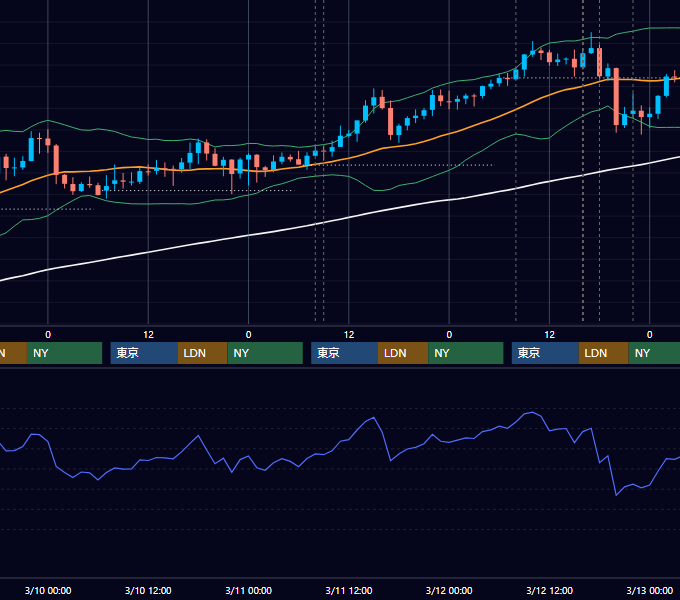Select the LDN session block on 3/11
This screenshot has height=600, width=680.
tap(403, 353)
